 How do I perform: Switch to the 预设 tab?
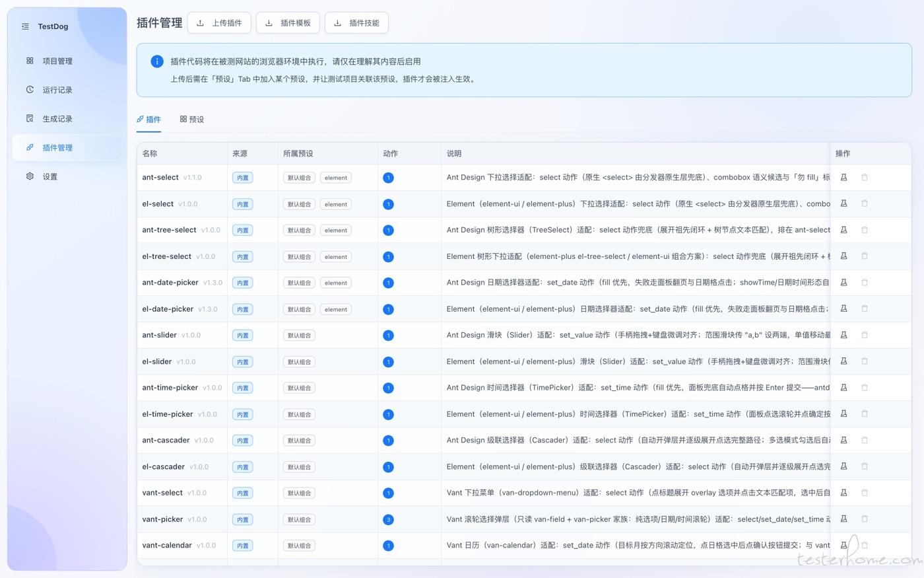tap(192, 120)
